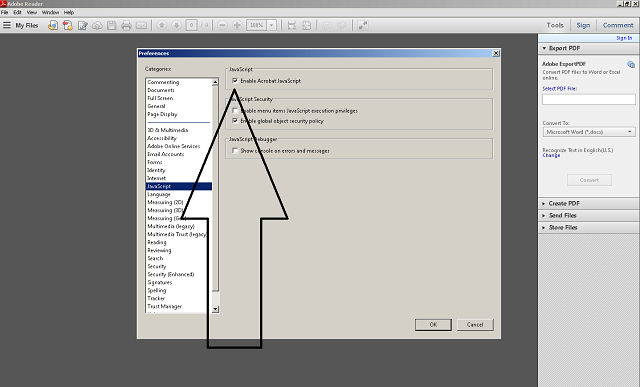The image size is (640, 387).
Task: Click the Fit one full page icon
Action: 307,25
